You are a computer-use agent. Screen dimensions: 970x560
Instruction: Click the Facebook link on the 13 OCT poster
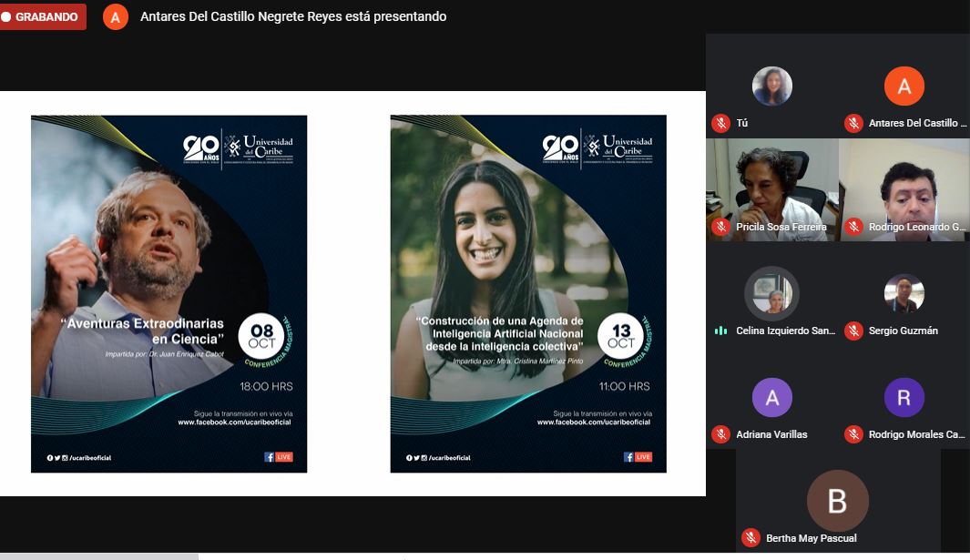(594, 423)
